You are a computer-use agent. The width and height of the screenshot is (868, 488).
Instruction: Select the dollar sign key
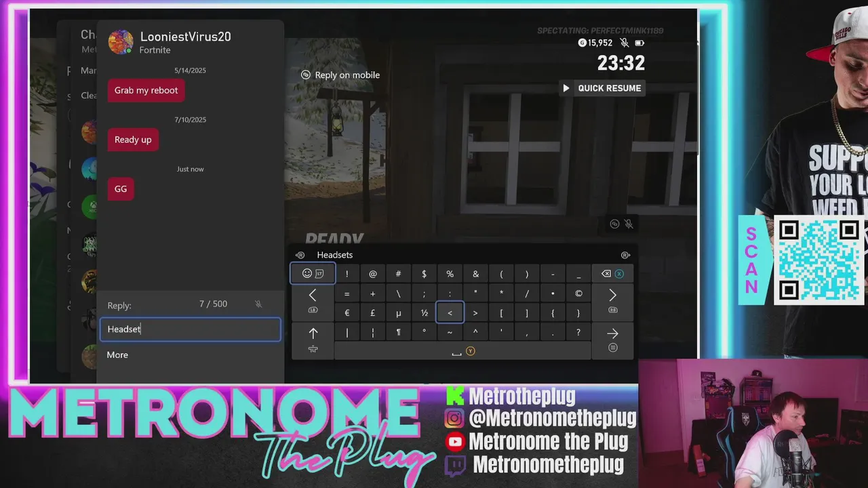point(424,274)
